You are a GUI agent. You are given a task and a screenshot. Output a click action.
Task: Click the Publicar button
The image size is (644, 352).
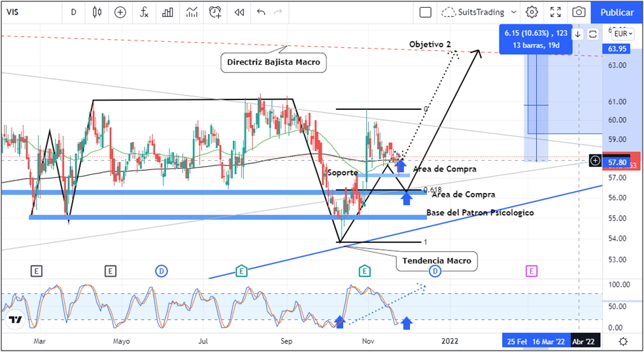point(617,12)
